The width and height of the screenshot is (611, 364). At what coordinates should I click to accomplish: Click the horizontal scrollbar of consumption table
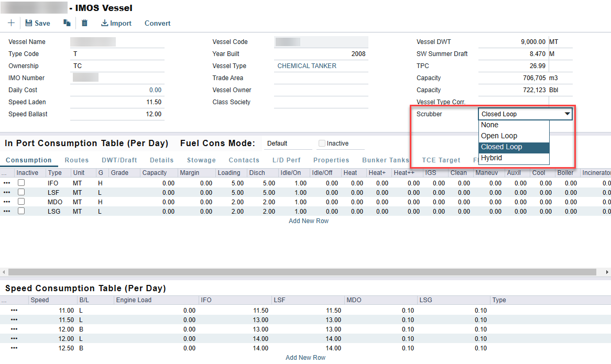tap(302, 272)
